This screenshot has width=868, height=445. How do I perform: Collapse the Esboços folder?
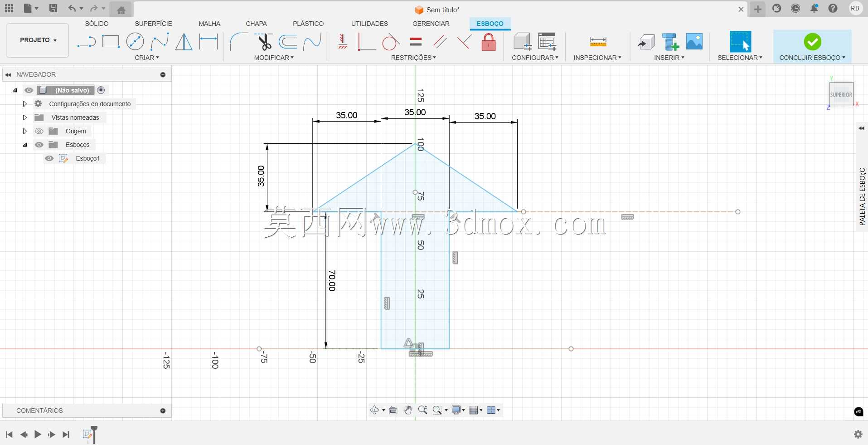(x=25, y=145)
